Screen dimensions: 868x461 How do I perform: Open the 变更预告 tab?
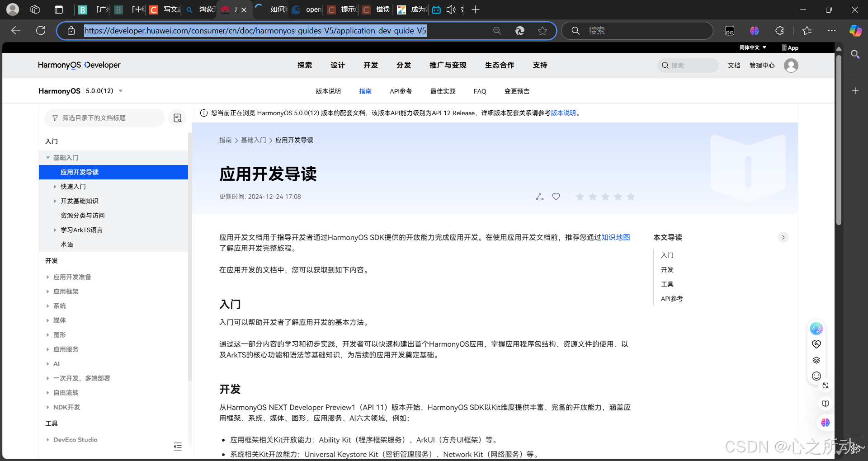click(x=517, y=91)
